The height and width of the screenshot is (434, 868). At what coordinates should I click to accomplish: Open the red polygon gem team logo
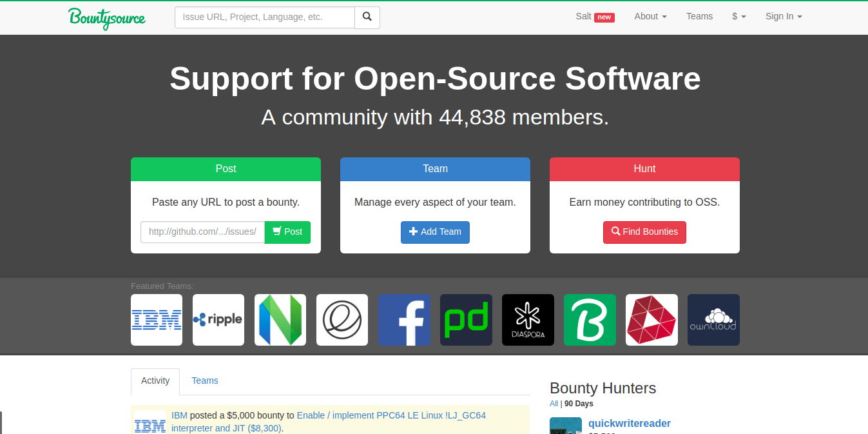click(x=651, y=320)
